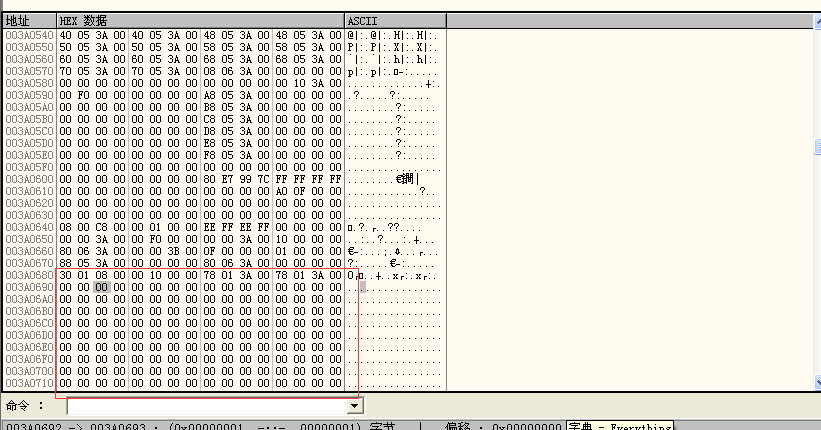This screenshot has width=821, height=430.
Task: Click the HEX 数据 column header
Action: coord(83,20)
